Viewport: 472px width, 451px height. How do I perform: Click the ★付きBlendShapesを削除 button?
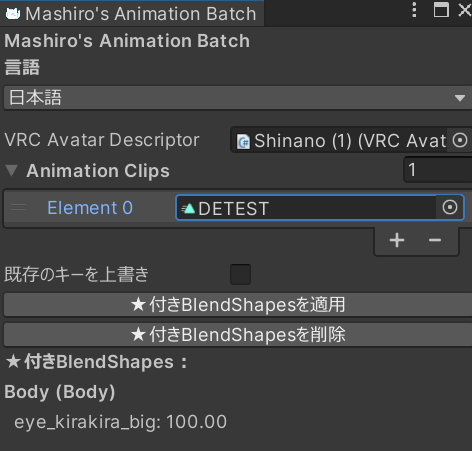point(238,334)
